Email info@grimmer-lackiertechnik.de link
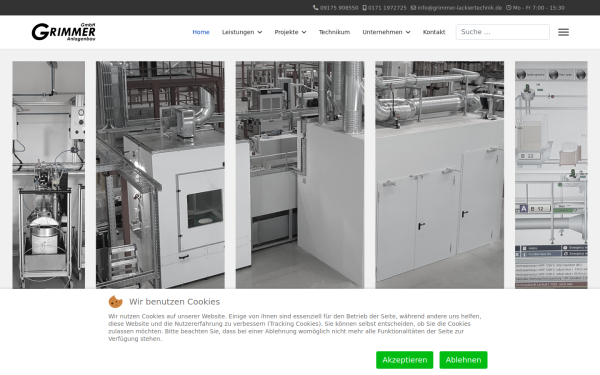Screen dimensions: 600x375 point(460,8)
